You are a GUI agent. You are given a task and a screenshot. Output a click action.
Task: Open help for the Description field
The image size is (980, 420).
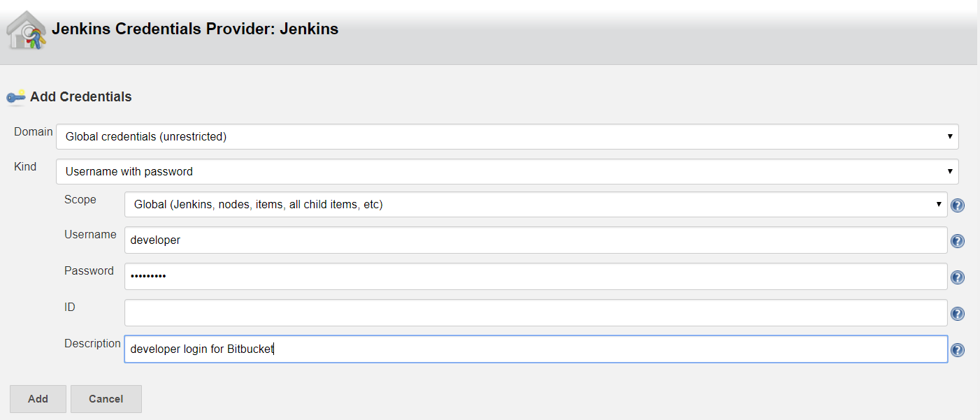958,350
